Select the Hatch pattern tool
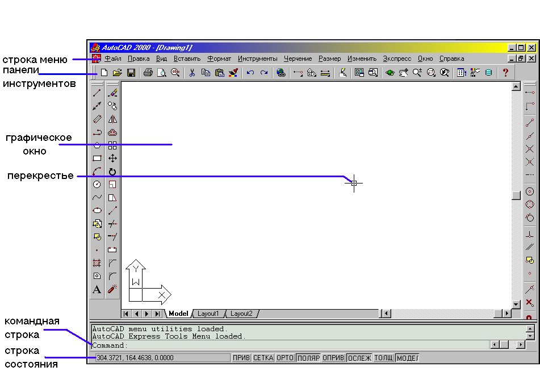The height and width of the screenshot is (392, 540). (97, 263)
